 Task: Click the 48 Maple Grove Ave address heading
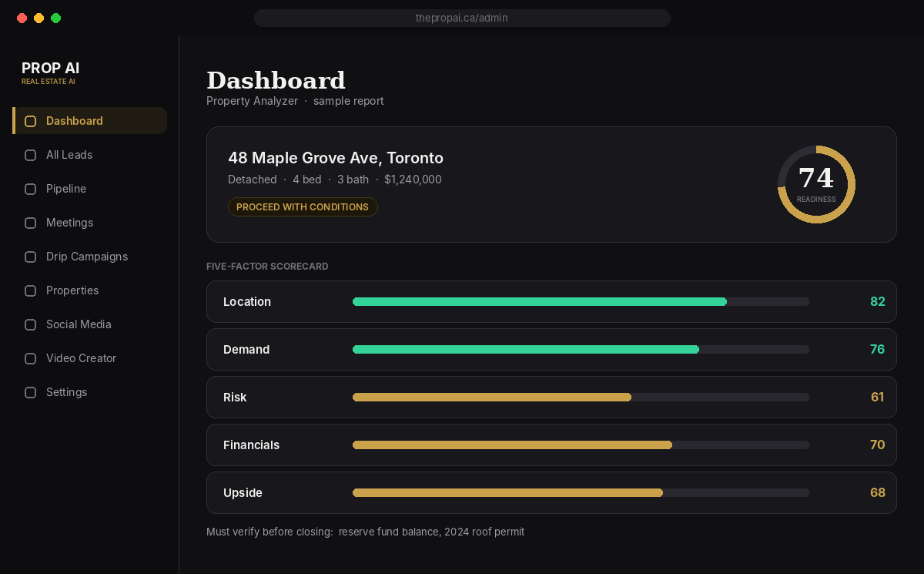click(x=336, y=158)
